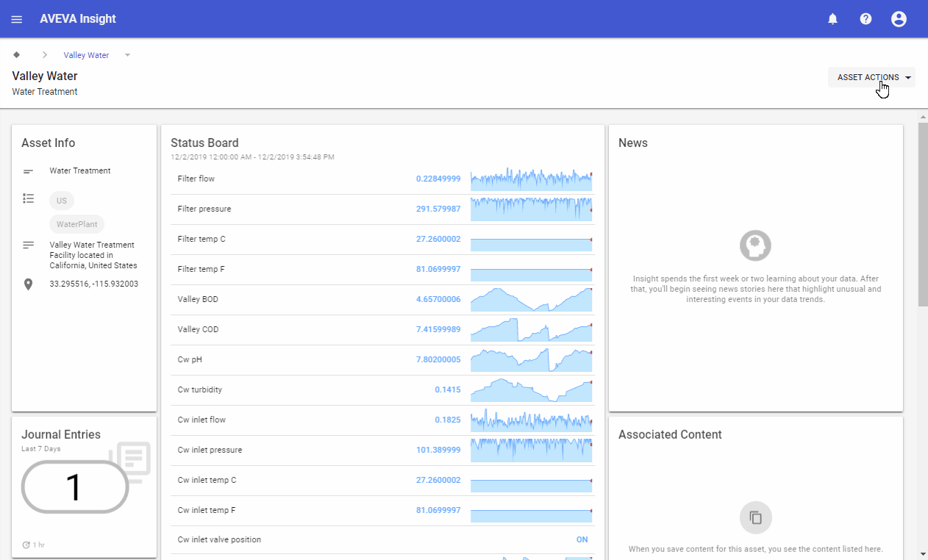Click the Cw pH value 7.80200005
928x560 pixels.
tap(438, 359)
